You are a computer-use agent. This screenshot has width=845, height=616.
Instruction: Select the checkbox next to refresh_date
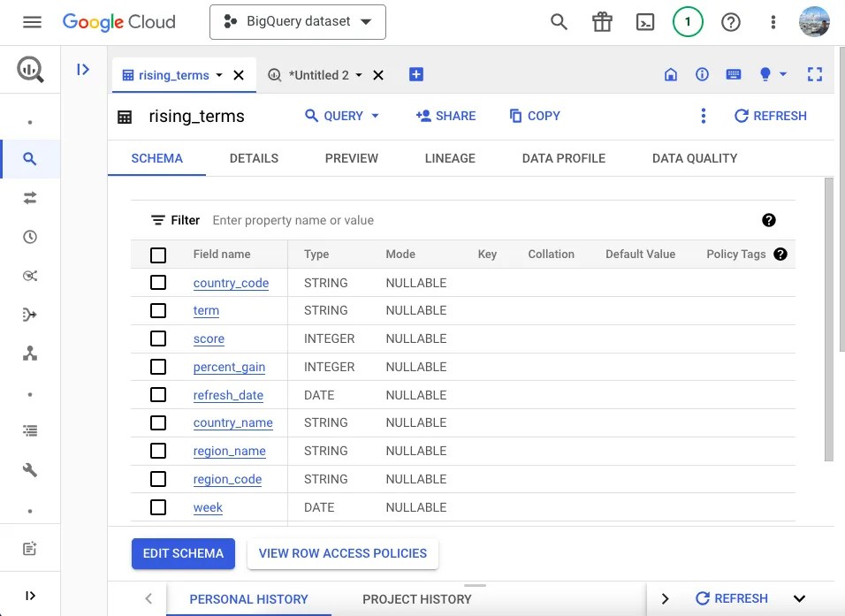tap(158, 394)
